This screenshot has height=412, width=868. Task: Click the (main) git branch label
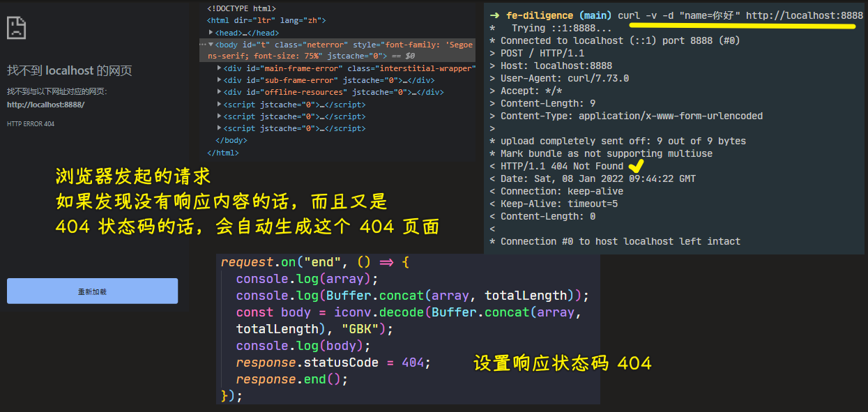pos(595,15)
